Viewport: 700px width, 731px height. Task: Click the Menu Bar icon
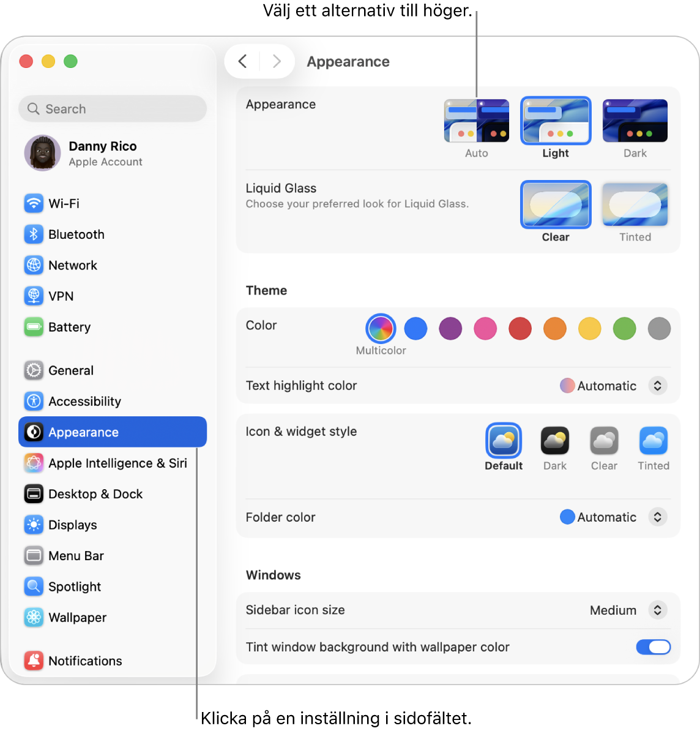click(34, 556)
